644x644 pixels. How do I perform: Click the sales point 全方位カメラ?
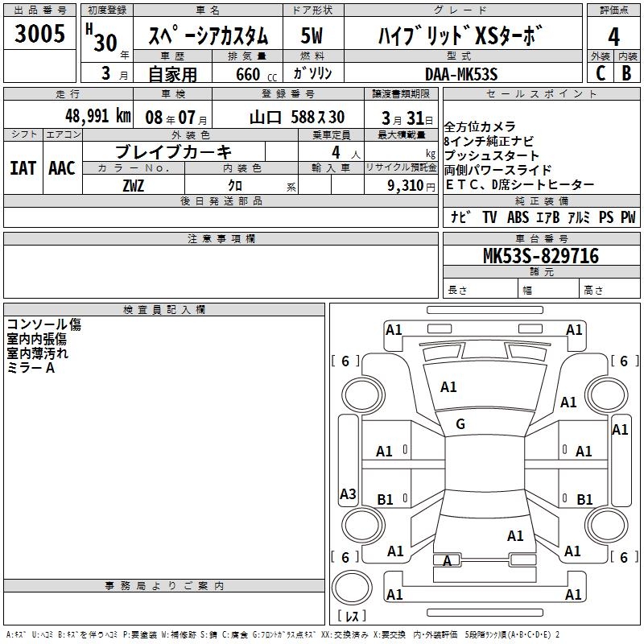click(480, 126)
